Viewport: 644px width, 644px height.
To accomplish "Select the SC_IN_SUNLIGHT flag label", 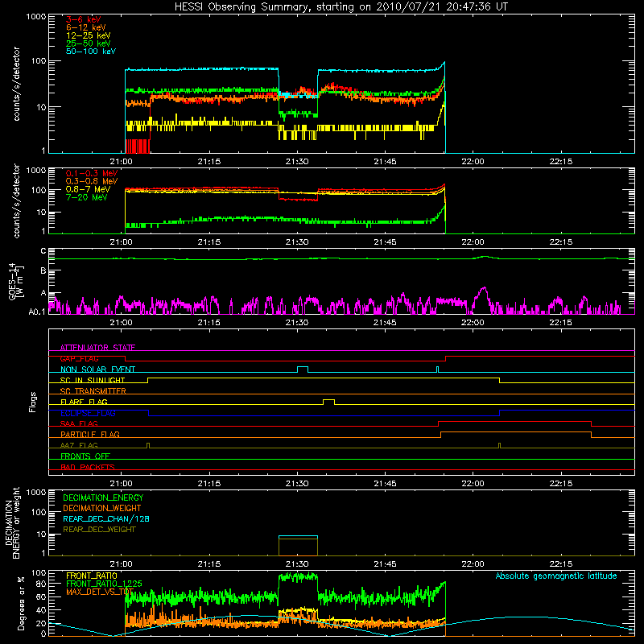I will click(93, 380).
